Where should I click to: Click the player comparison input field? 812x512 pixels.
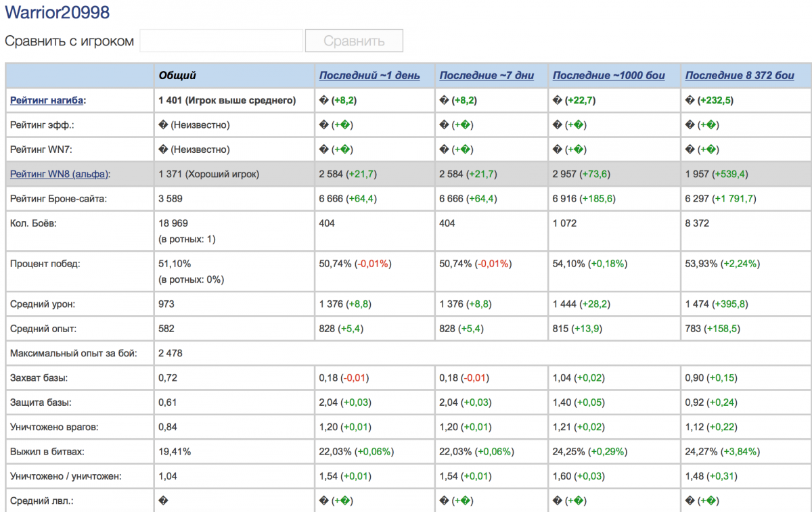pyautogui.click(x=221, y=41)
